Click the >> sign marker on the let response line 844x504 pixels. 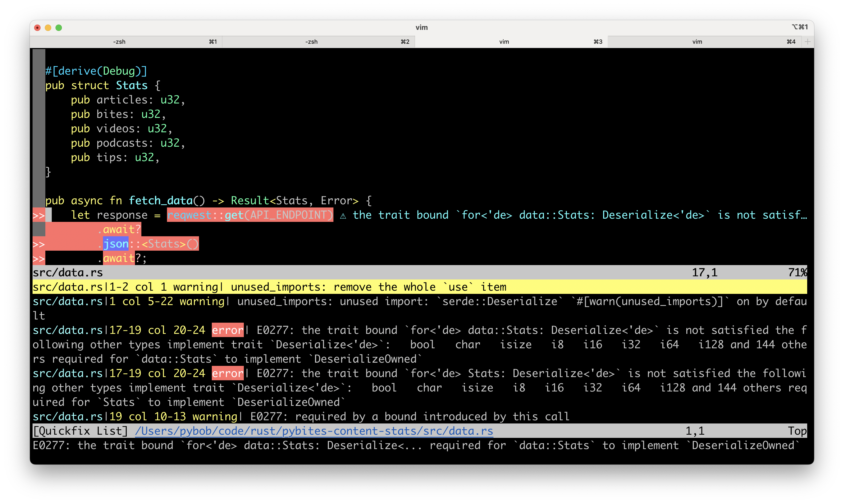pyautogui.click(x=39, y=215)
